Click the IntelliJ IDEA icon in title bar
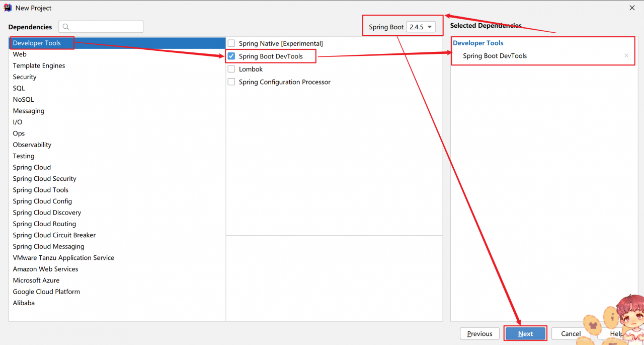This screenshot has height=345, width=644. click(8, 8)
